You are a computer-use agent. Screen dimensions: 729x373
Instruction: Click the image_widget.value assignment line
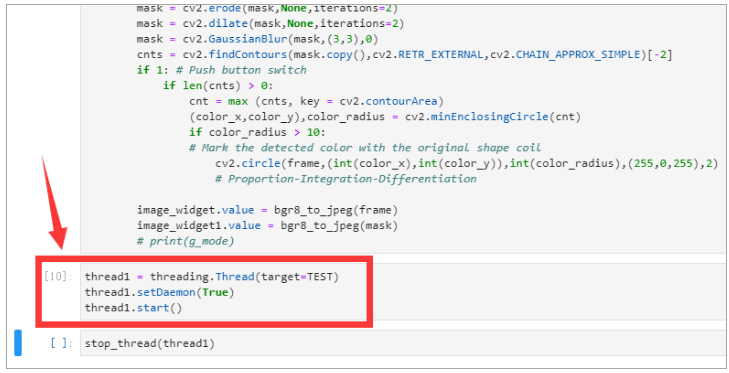pyautogui.click(x=267, y=210)
